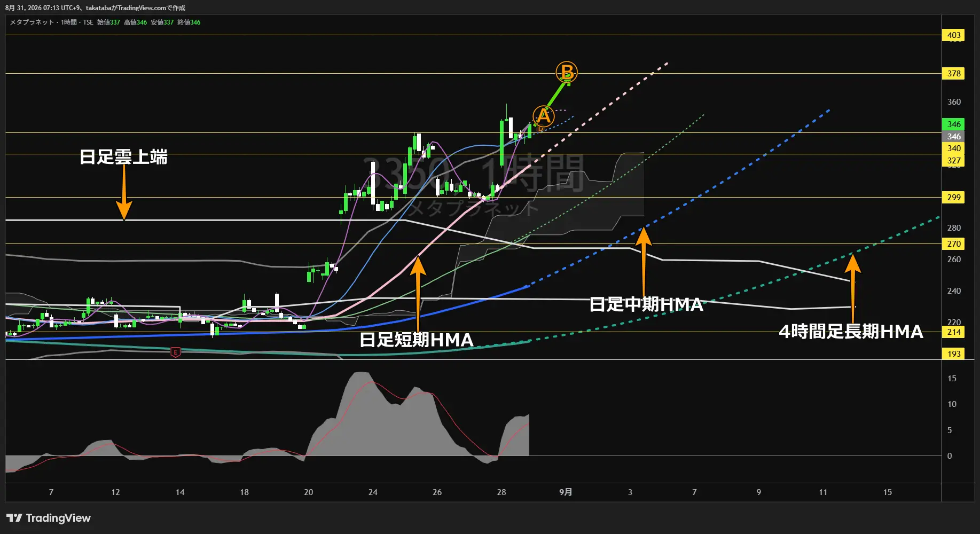Click the 安値337 low value
This screenshot has width=980, height=534.
[x=162, y=22]
